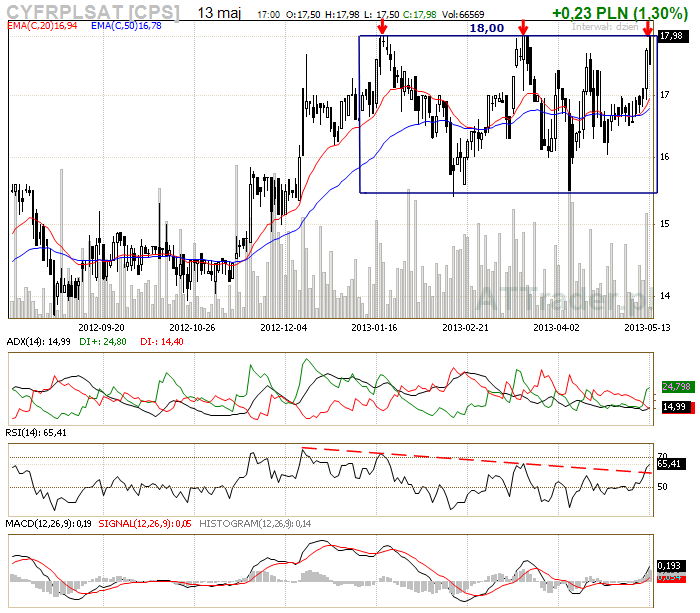Select the ADX(14): 14,99 indicator label
Image resolution: width=700 pixels, height=613 pixels.
click(x=38, y=342)
